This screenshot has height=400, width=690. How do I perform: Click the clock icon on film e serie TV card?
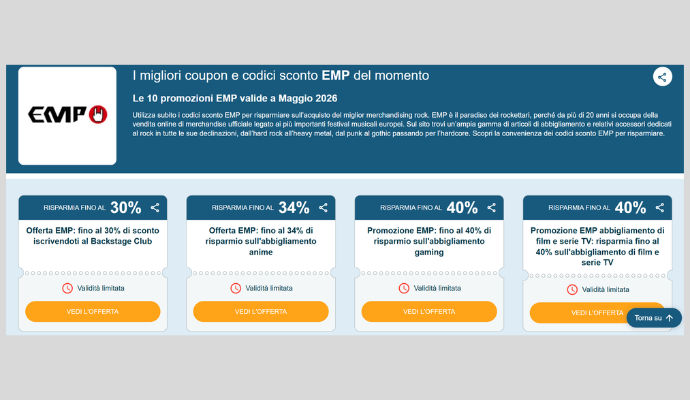(x=572, y=290)
